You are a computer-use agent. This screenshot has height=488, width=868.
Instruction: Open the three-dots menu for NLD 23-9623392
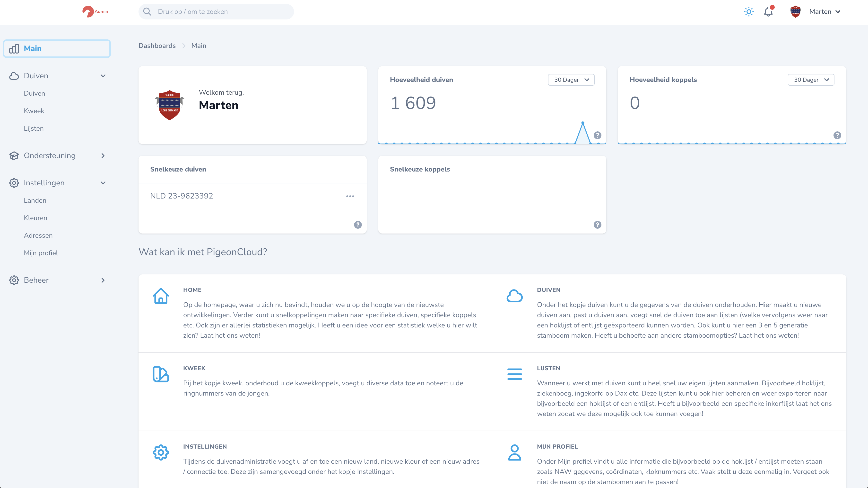[350, 196]
